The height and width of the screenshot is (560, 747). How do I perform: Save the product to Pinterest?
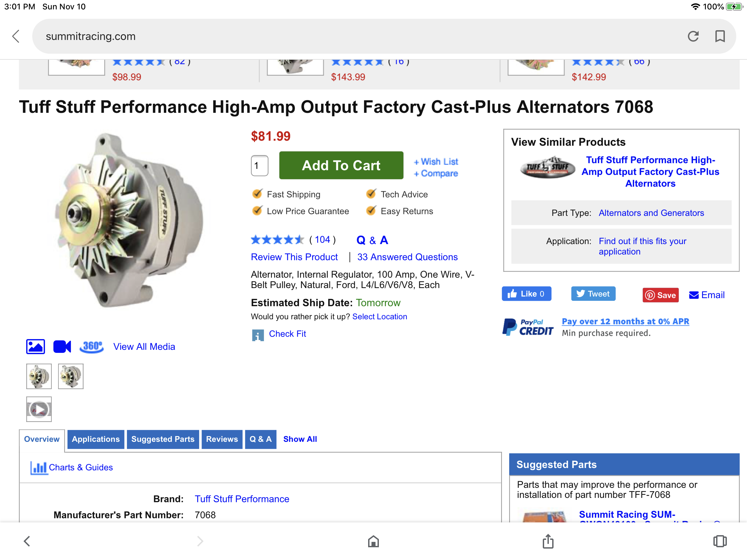click(660, 295)
